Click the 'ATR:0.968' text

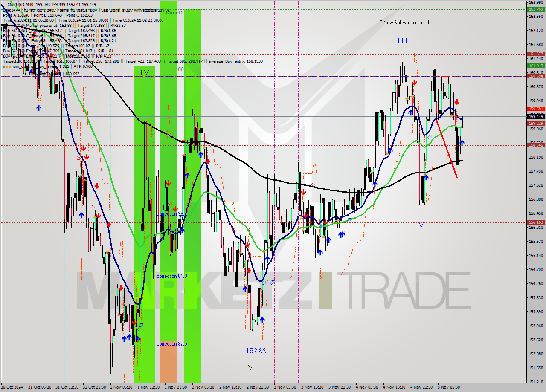tap(84, 66)
